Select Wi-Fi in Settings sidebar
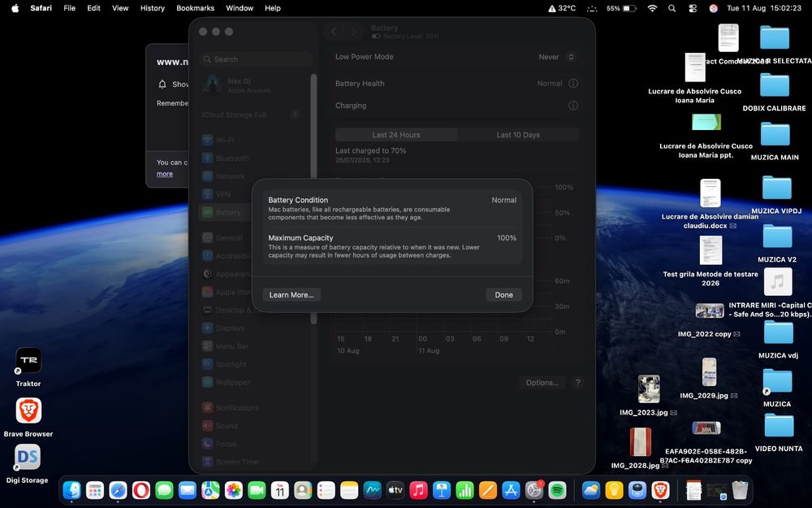This screenshot has height=508, width=812. tap(218, 140)
